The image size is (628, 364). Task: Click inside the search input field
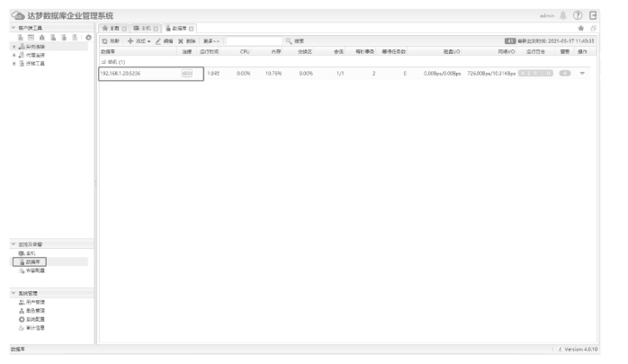[x=255, y=40]
